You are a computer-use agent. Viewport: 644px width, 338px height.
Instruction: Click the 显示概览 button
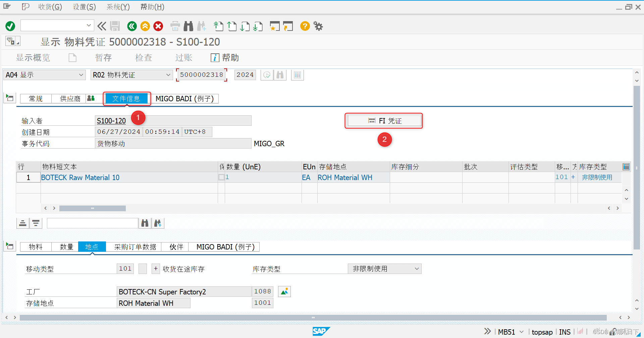(33, 58)
